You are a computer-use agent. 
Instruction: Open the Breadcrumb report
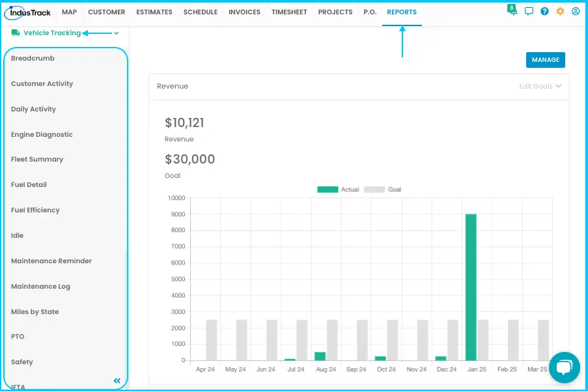pos(33,58)
